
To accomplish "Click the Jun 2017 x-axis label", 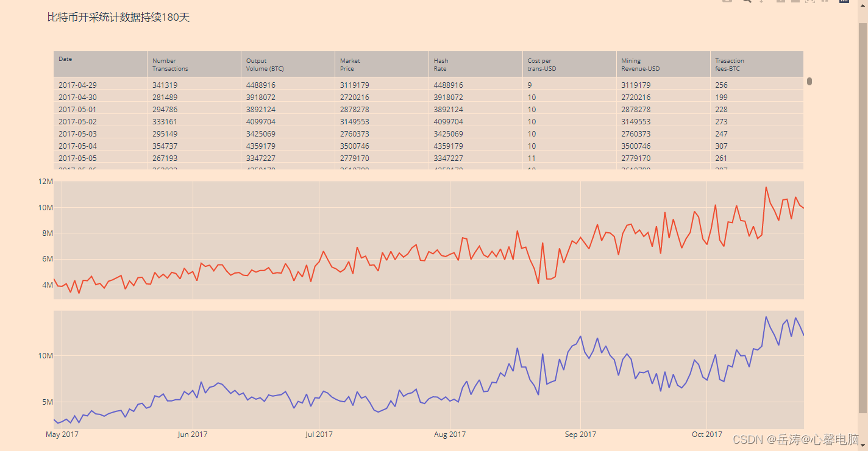I will (193, 435).
